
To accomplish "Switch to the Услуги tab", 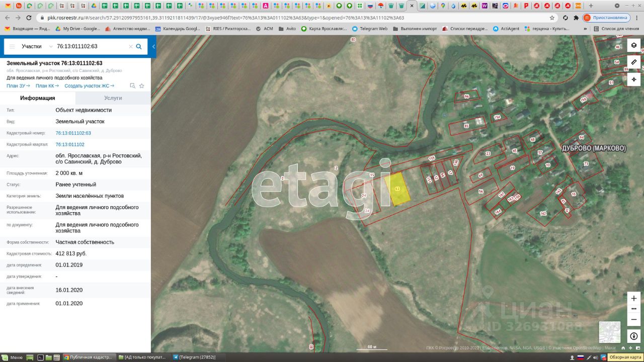I will tap(113, 98).
